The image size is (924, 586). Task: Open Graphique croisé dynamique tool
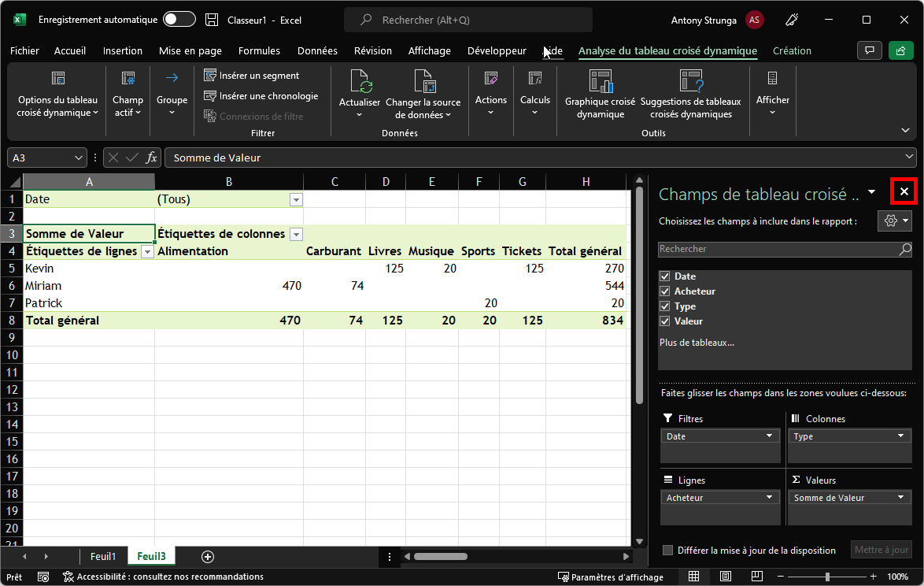(600, 81)
